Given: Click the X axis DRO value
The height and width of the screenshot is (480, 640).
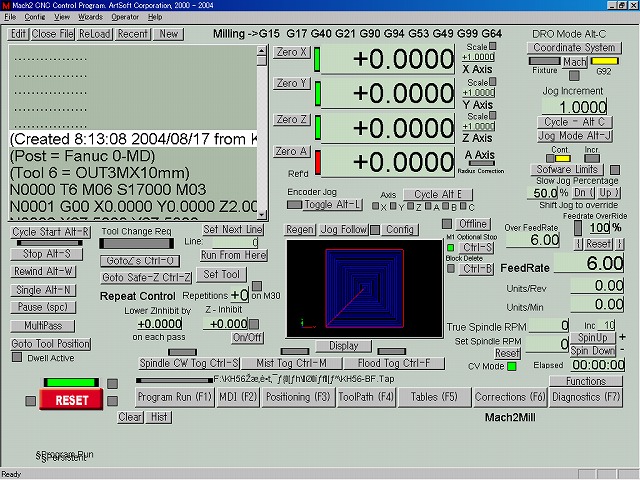Looking at the screenshot, I should click(388, 59).
